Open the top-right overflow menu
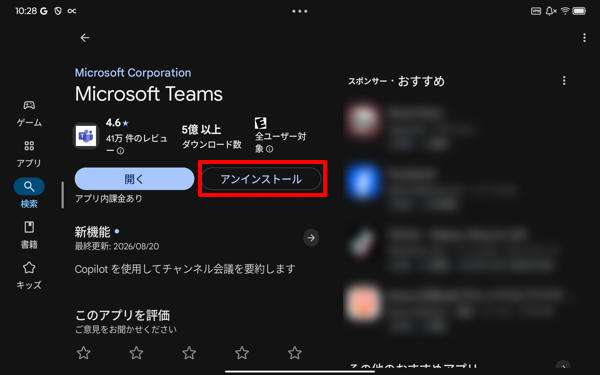 (584, 38)
